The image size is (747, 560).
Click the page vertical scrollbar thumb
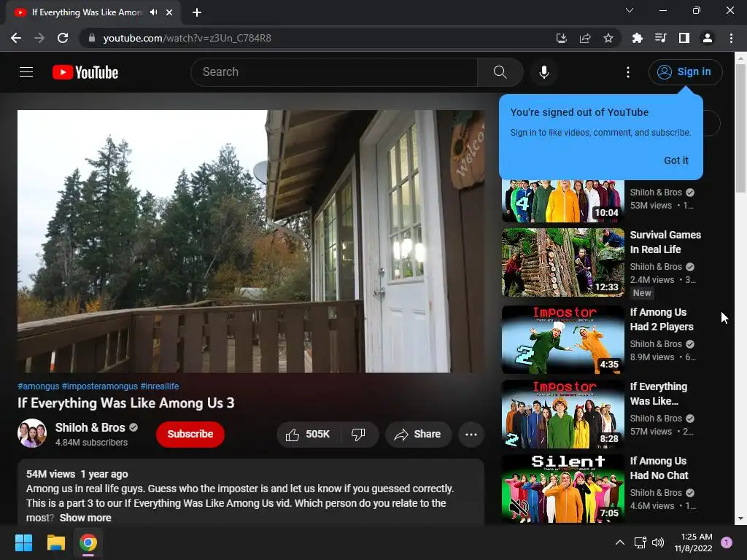point(740,128)
